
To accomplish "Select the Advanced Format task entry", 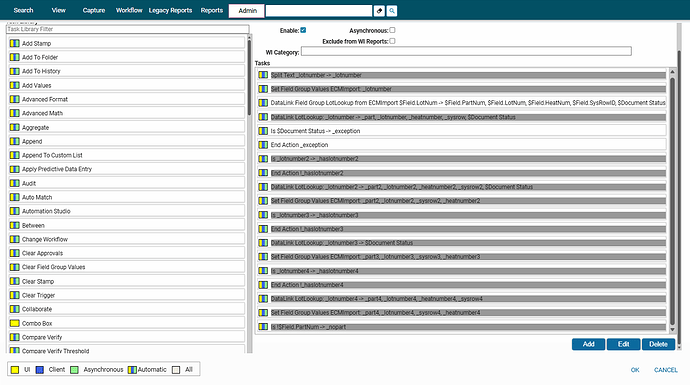I will (x=127, y=99).
